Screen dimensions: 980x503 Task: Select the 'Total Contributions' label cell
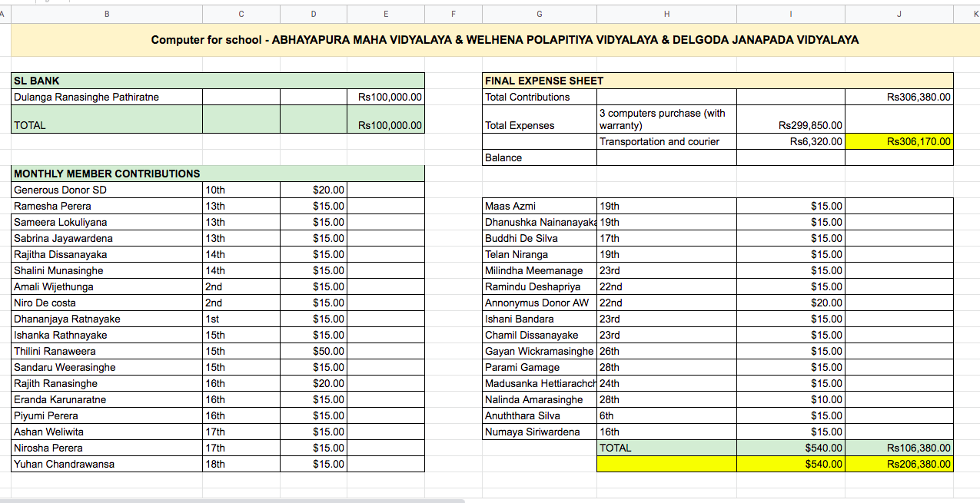tap(540, 98)
